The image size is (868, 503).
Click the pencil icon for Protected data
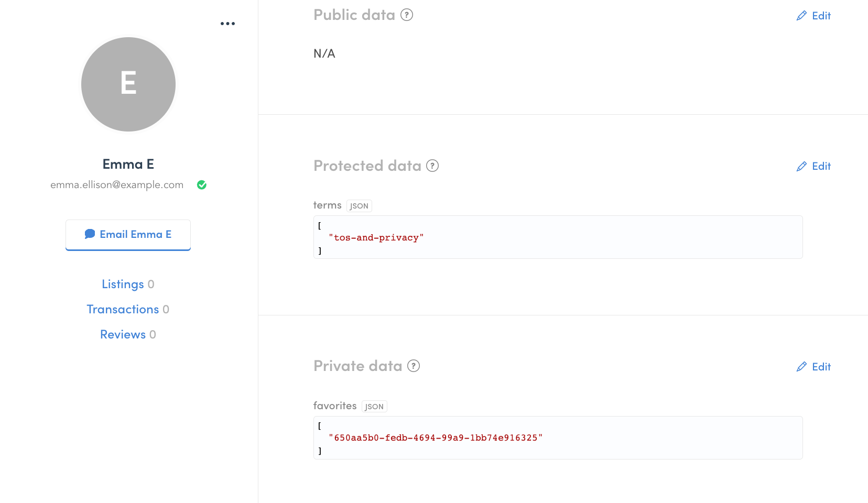click(x=801, y=166)
